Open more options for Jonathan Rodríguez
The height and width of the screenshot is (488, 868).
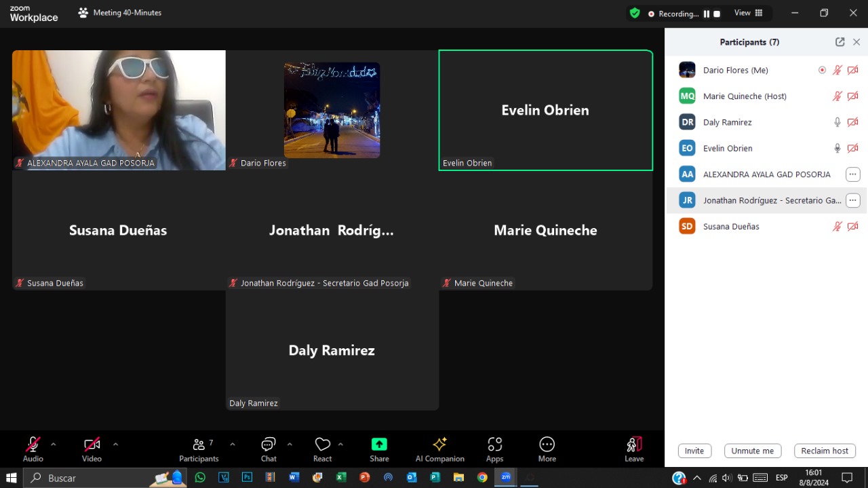point(852,200)
